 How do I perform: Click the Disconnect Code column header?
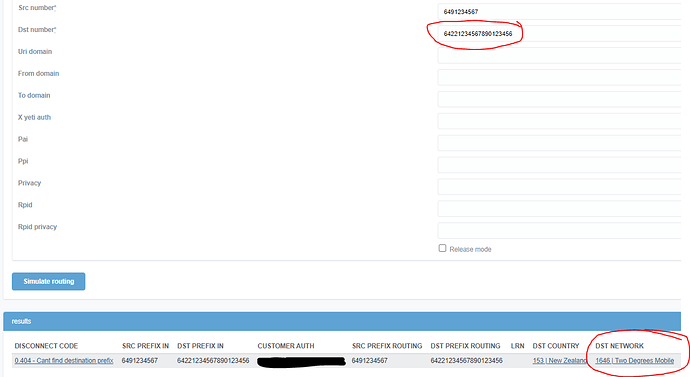pos(46,346)
